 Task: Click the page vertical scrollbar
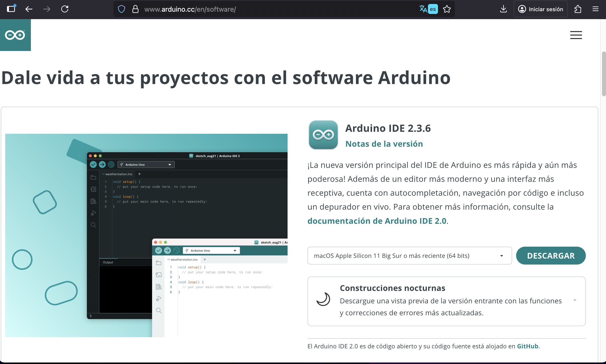click(x=604, y=74)
